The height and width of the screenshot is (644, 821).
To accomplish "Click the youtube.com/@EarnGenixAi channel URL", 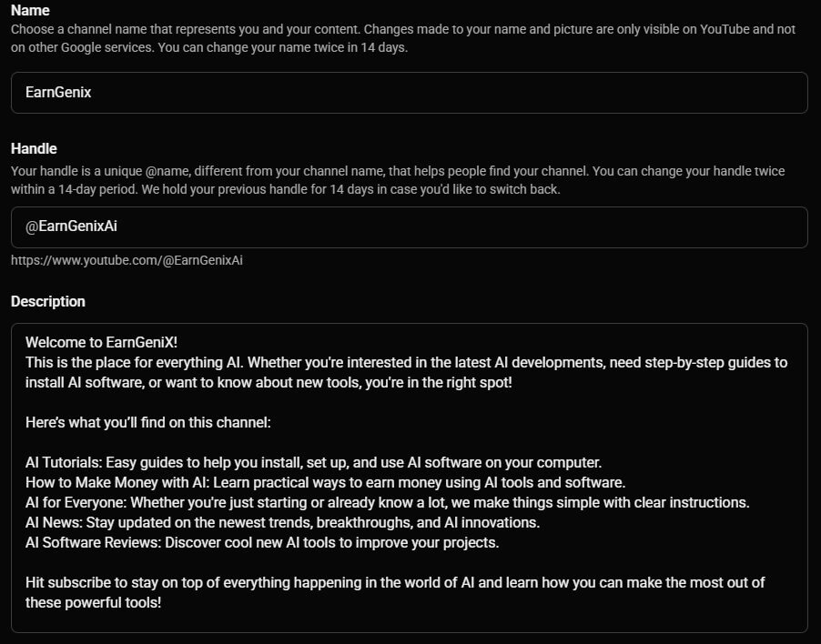I will click(x=127, y=260).
